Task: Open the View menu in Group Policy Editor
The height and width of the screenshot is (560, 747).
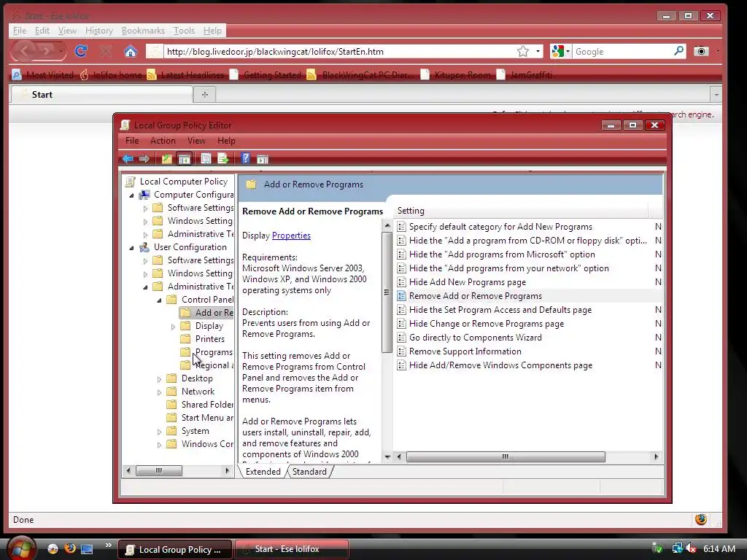Action: click(x=196, y=141)
